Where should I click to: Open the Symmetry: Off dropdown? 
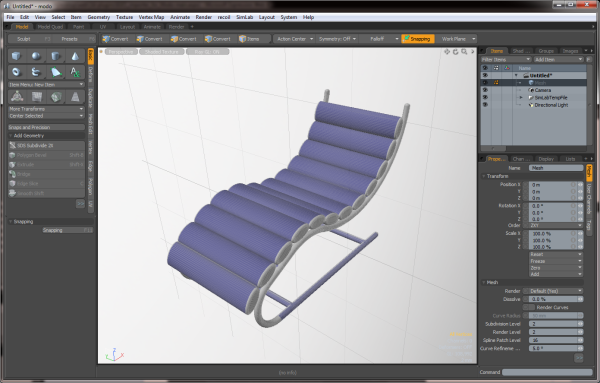337,39
